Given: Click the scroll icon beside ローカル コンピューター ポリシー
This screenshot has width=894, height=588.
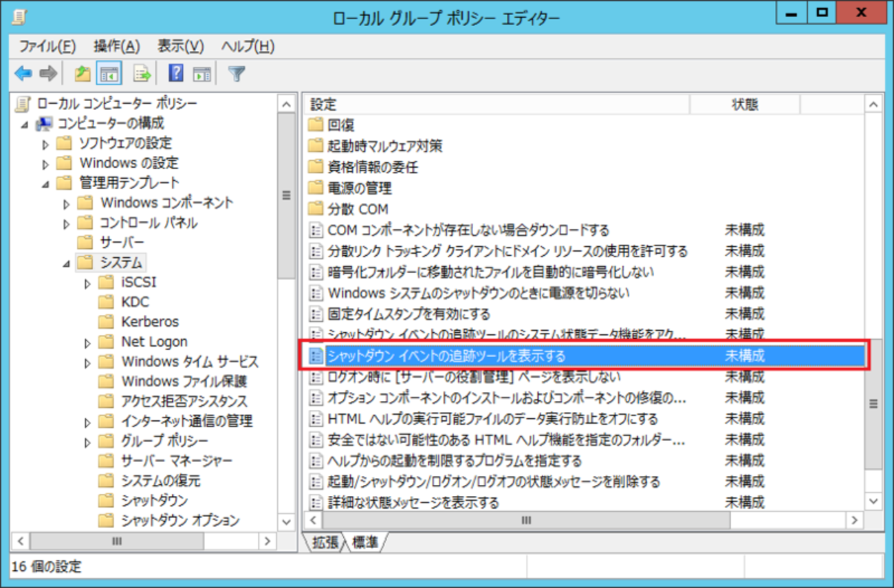Looking at the screenshot, I should click(x=23, y=104).
